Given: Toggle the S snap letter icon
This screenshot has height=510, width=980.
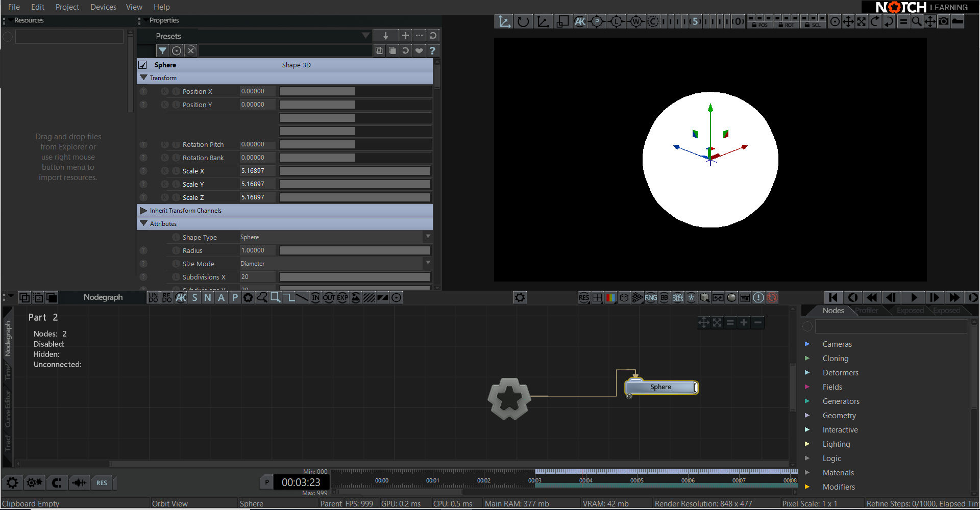Looking at the screenshot, I should point(194,297).
